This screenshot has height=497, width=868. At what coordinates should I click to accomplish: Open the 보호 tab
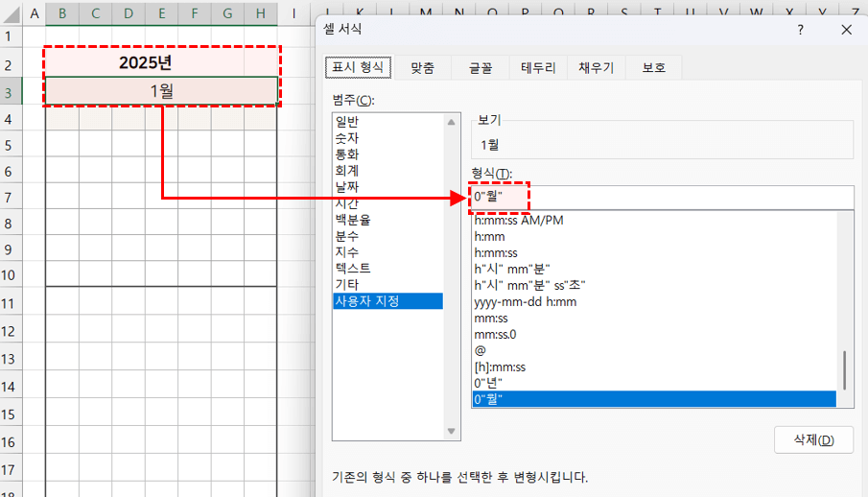[654, 68]
